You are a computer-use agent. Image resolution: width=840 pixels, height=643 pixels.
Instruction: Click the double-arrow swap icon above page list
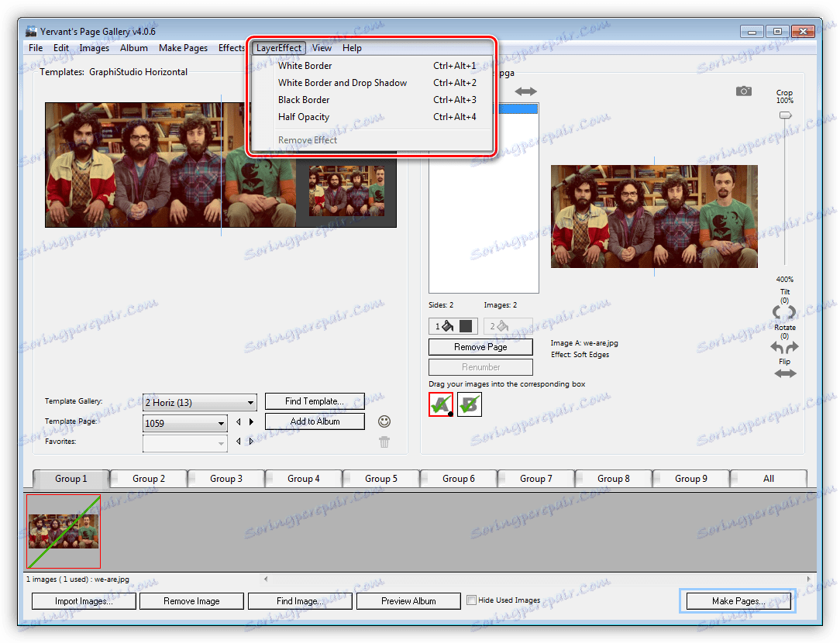click(x=525, y=91)
